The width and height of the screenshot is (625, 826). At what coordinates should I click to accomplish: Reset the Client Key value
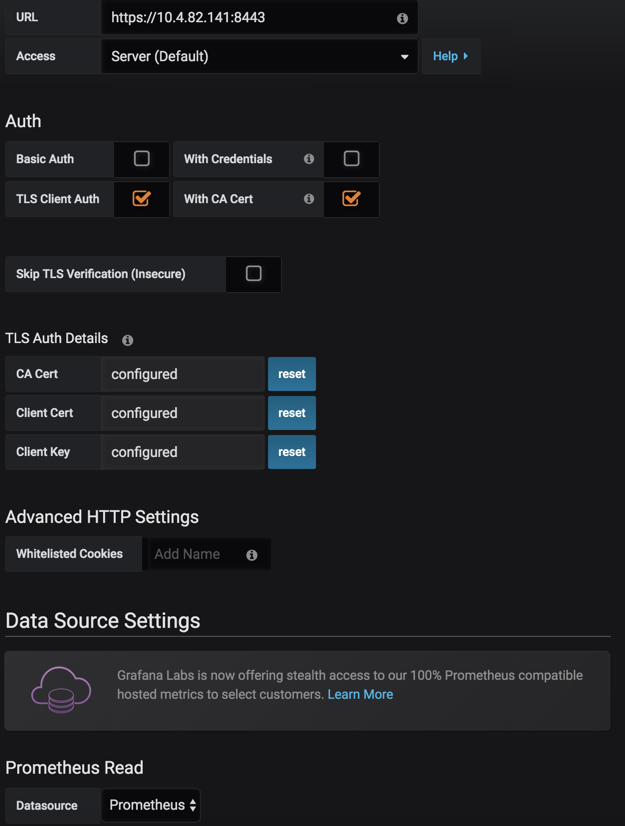coord(292,452)
